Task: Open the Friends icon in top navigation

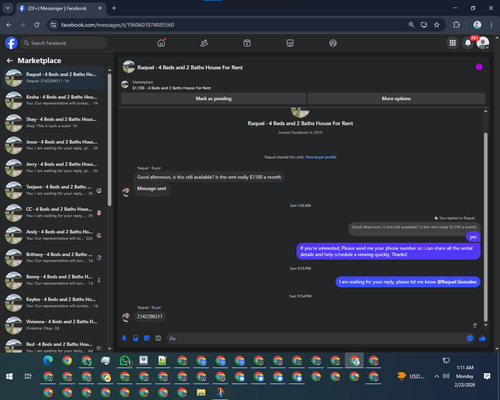Action: pyautogui.click(x=204, y=43)
